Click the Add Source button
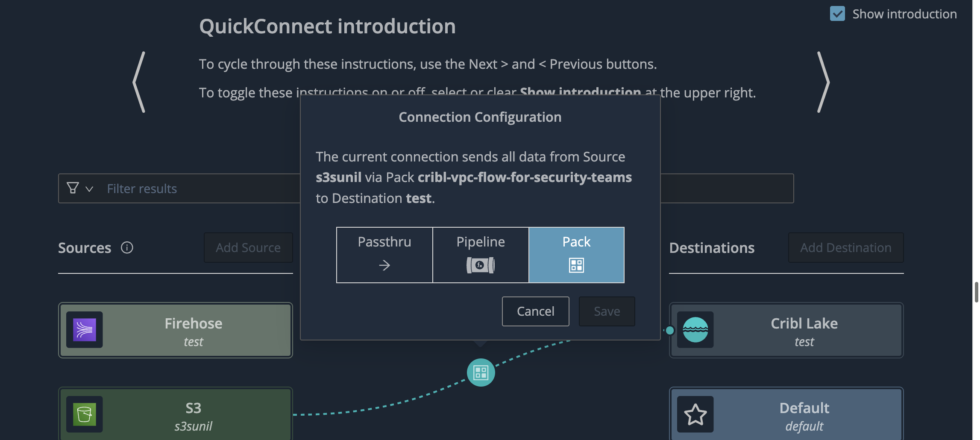The image size is (980, 440). 248,247
